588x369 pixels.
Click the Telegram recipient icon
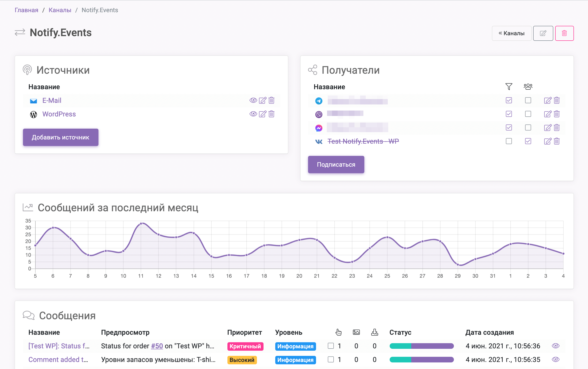pos(319,101)
